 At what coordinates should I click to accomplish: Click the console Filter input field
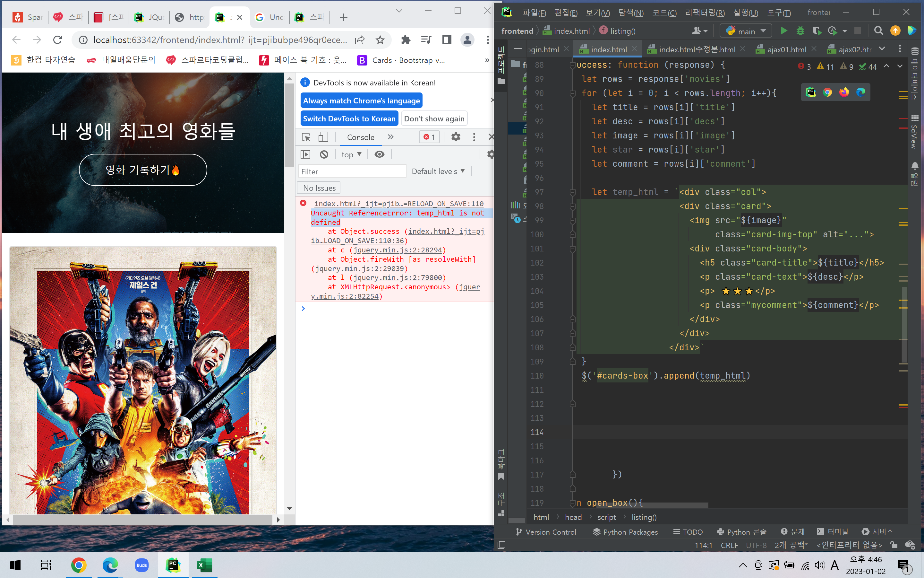point(352,171)
